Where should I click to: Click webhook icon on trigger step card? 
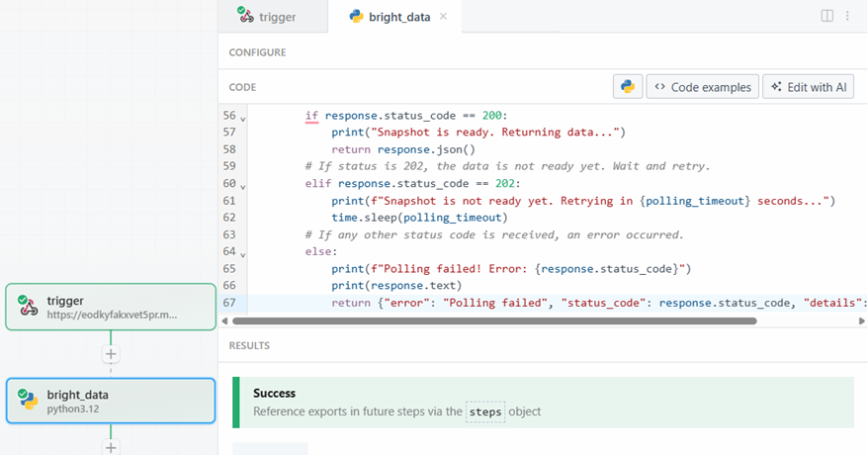(x=28, y=306)
